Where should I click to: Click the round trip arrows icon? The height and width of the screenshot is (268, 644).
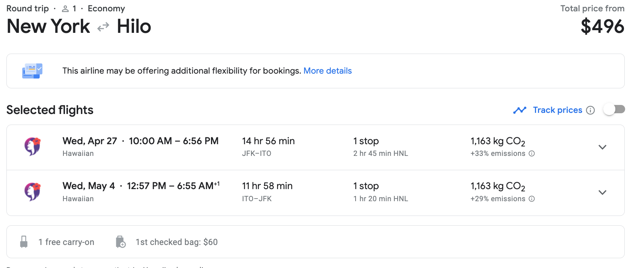[x=103, y=27]
